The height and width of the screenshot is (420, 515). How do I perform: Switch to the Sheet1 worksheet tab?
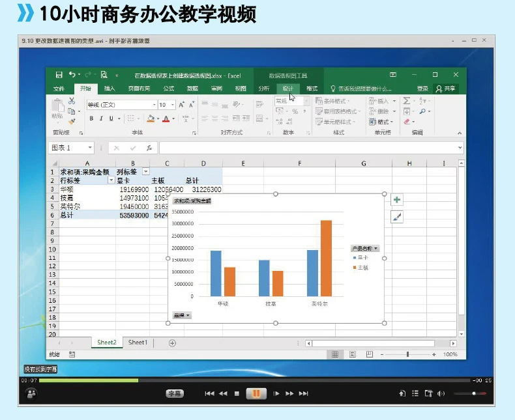138,343
